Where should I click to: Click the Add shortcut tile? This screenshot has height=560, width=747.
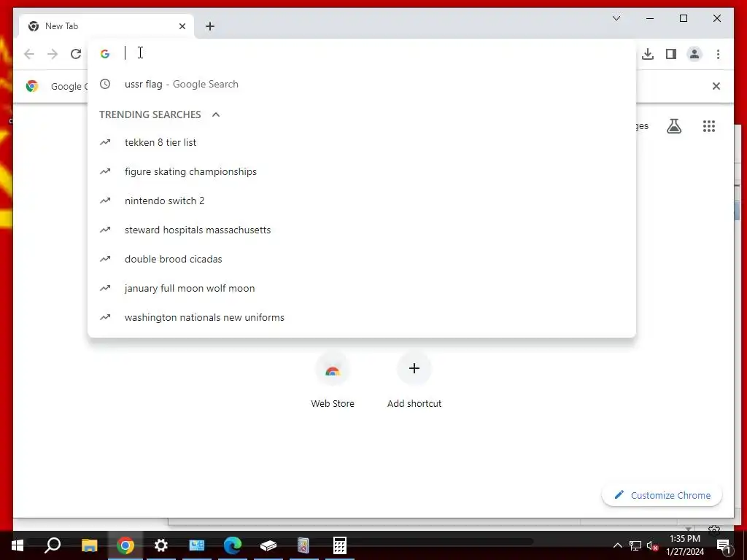coord(414,381)
